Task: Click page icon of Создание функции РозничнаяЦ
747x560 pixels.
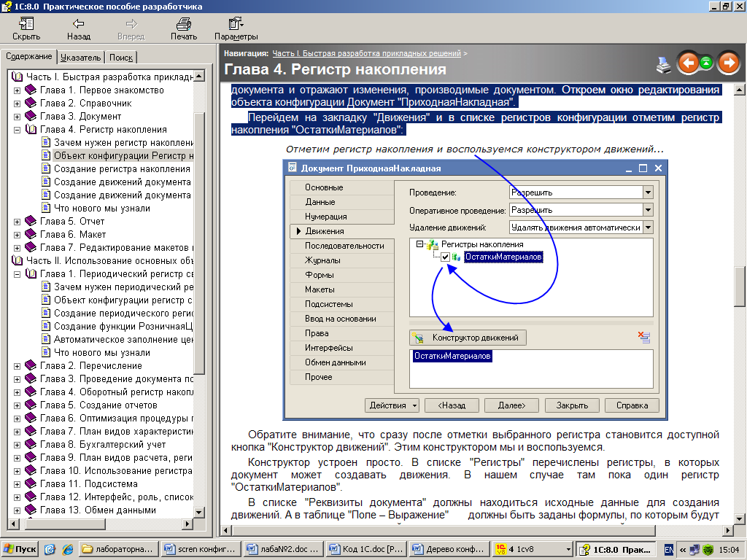Action: [x=46, y=326]
